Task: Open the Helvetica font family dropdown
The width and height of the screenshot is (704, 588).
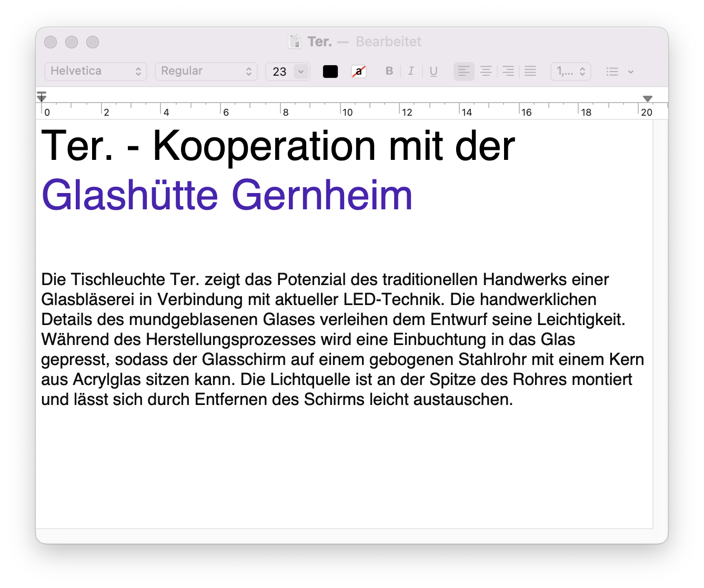Action: pyautogui.click(x=96, y=71)
